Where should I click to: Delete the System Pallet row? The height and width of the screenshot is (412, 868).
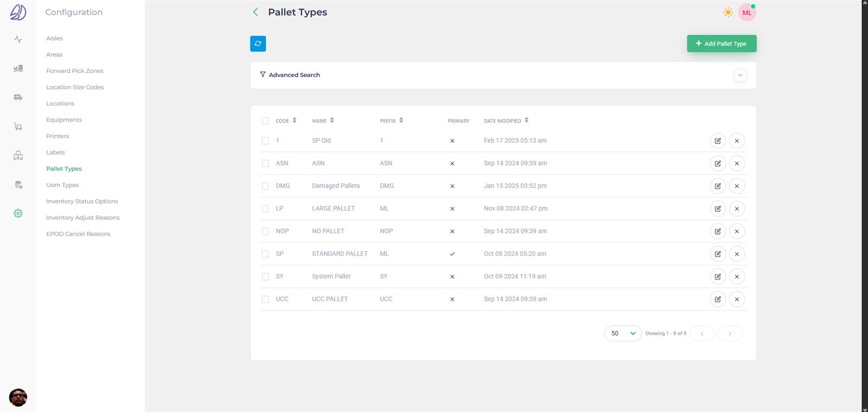click(x=737, y=276)
